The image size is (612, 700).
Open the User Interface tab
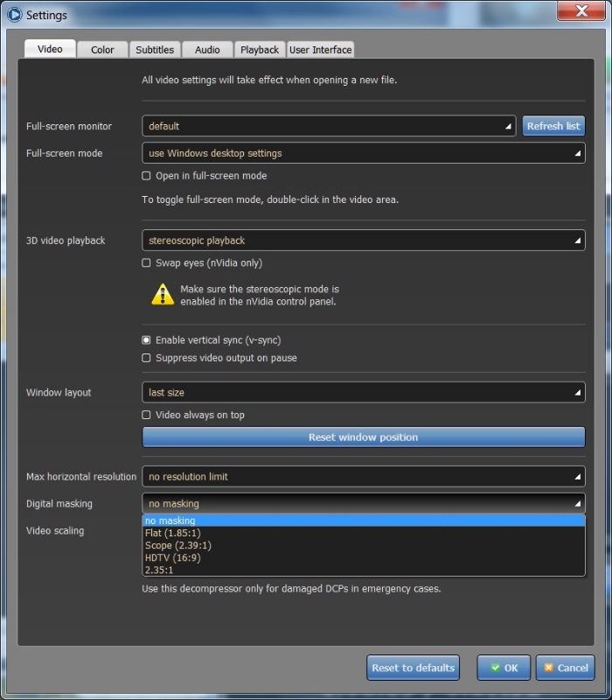point(321,50)
